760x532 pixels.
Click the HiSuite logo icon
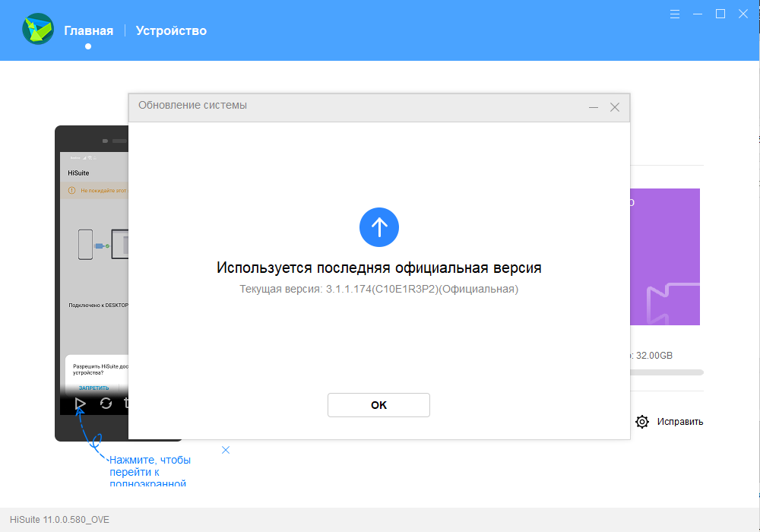coord(38,29)
